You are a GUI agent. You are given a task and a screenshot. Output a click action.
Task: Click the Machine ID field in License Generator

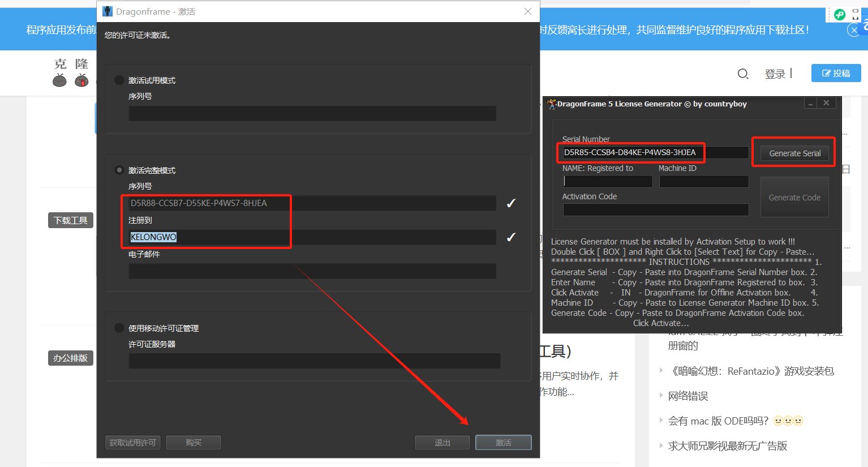click(x=704, y=181)
